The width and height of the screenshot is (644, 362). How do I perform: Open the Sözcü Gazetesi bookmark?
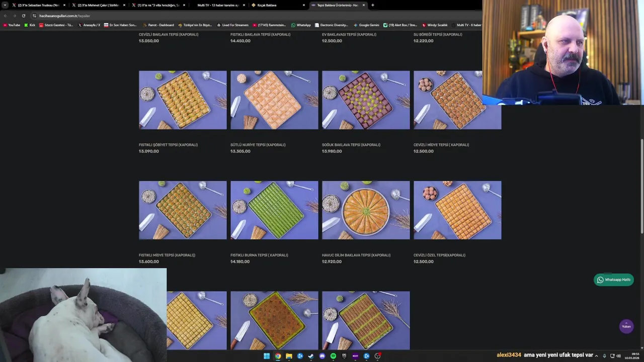pyautogui.click(x=56, y=25)
